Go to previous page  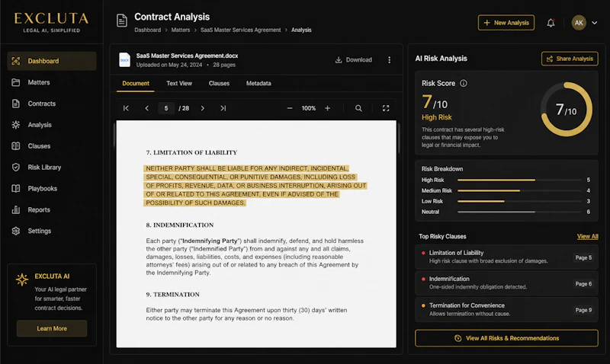(x=146, y=108)
